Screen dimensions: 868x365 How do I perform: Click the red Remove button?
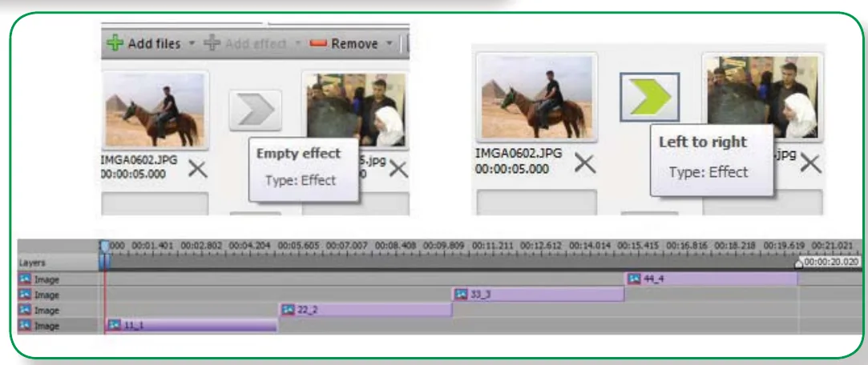[344, 44]
